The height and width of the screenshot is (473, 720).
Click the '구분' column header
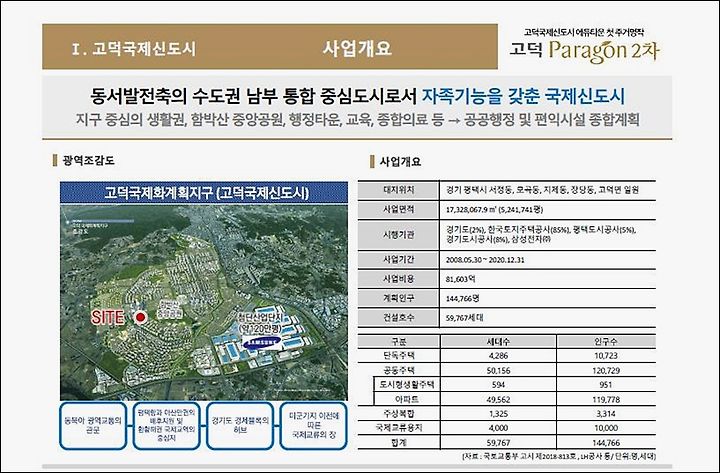(x=398, y=342)
